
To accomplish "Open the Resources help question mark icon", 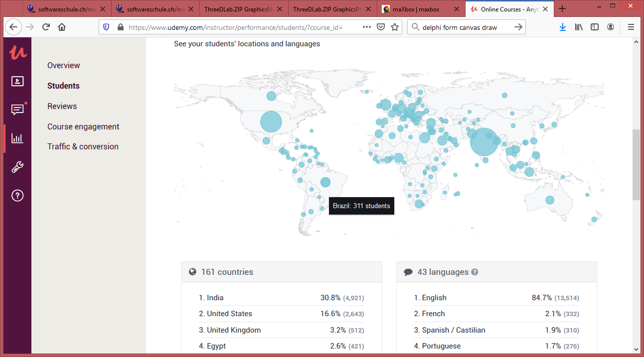I will pyautogui.click(x=17, y=196).
